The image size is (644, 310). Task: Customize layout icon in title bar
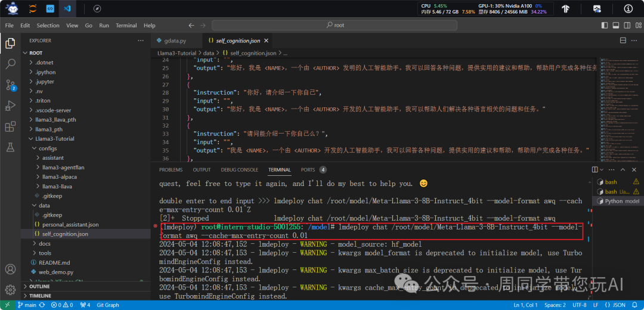point(638,26)
